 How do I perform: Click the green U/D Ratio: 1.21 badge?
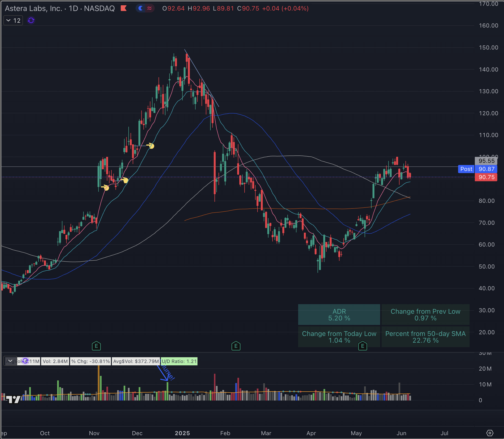tap(179, 361)
